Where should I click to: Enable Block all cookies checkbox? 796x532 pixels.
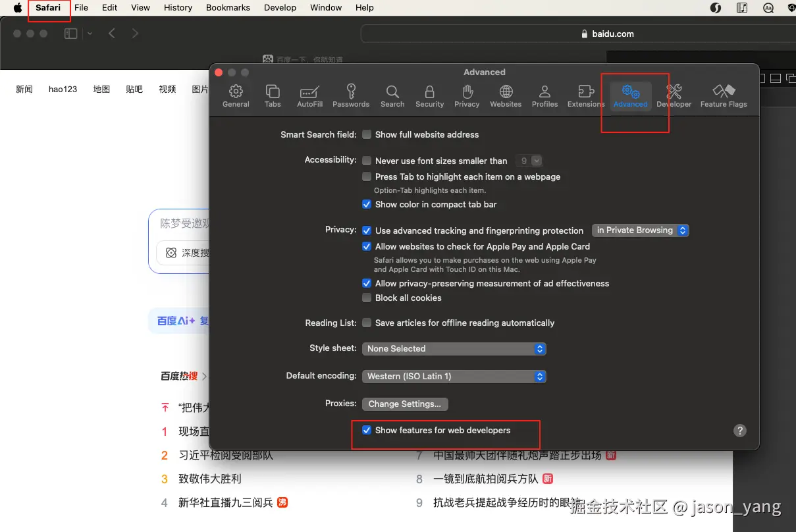pyautogui.click(x=367, y=298)
